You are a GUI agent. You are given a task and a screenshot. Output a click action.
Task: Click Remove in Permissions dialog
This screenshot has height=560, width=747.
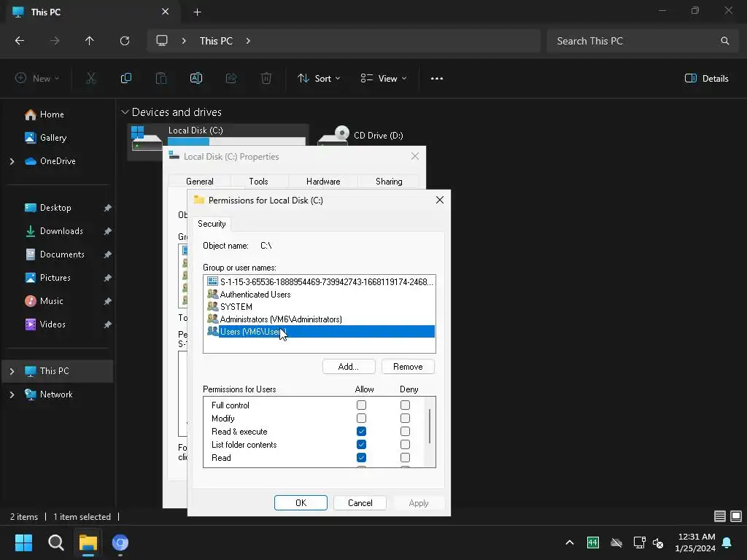click(408, 367)
